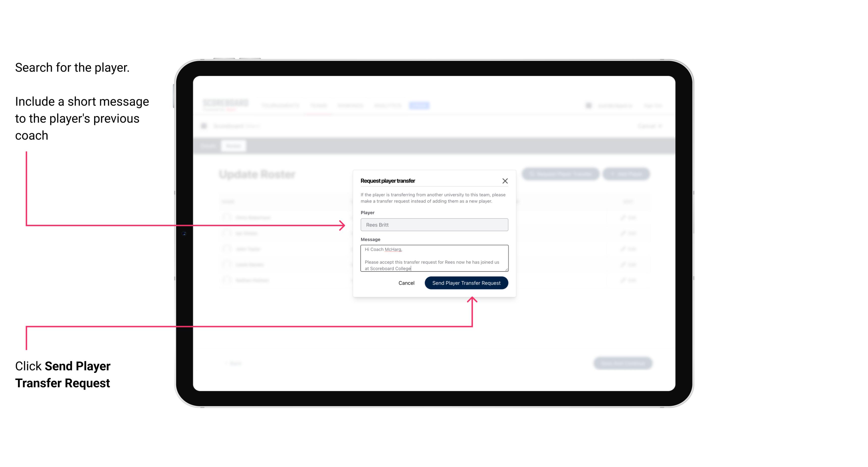Click Send Player Transfer Request button
Screen dimensions: 868x467
click(x=467, y=282)
